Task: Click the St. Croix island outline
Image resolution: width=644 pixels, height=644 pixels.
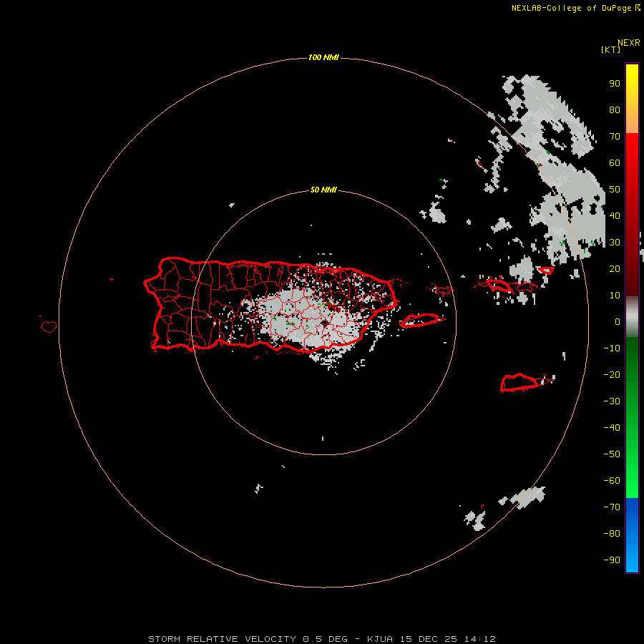Action: click(x=519, y=382)
